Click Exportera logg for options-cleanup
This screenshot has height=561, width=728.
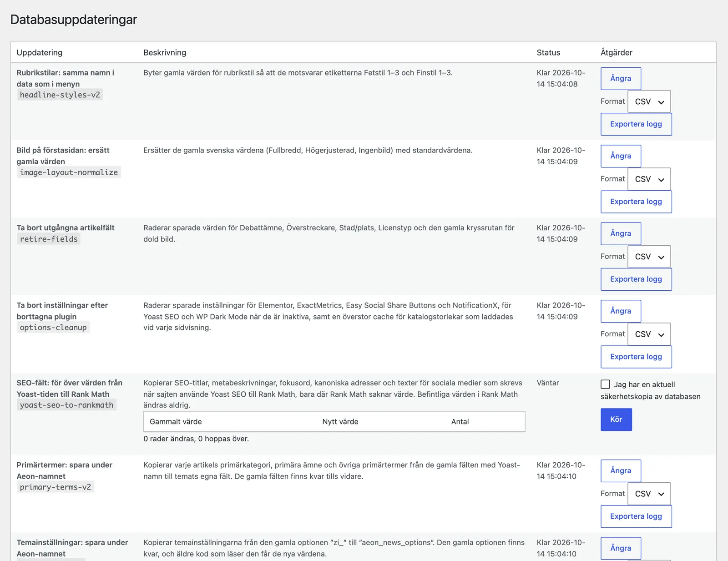point(636,357)
